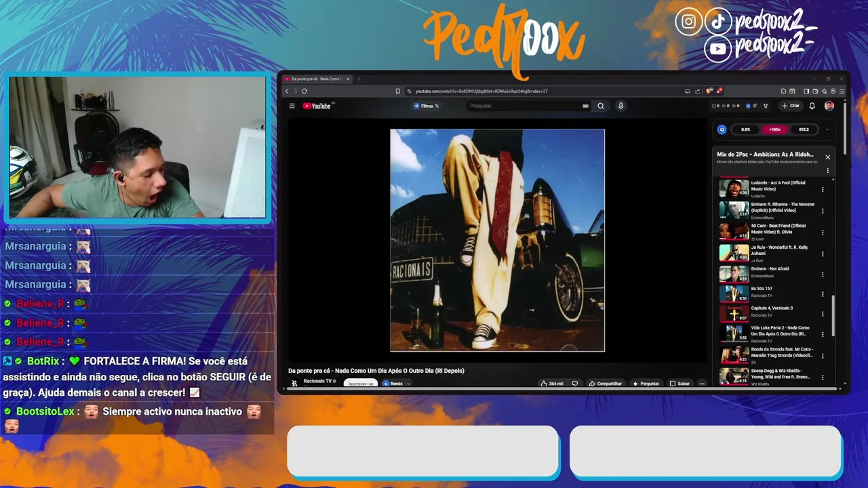
Task: Go back in the browser
Action: point(287,91)
